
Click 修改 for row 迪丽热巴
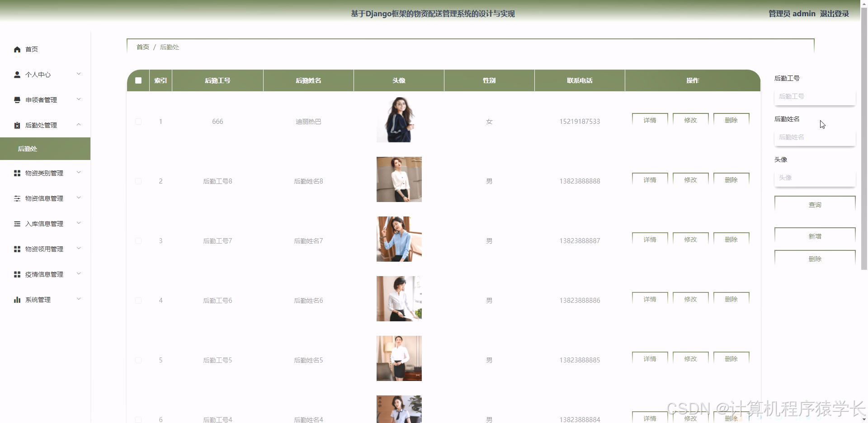click(691, 120)
